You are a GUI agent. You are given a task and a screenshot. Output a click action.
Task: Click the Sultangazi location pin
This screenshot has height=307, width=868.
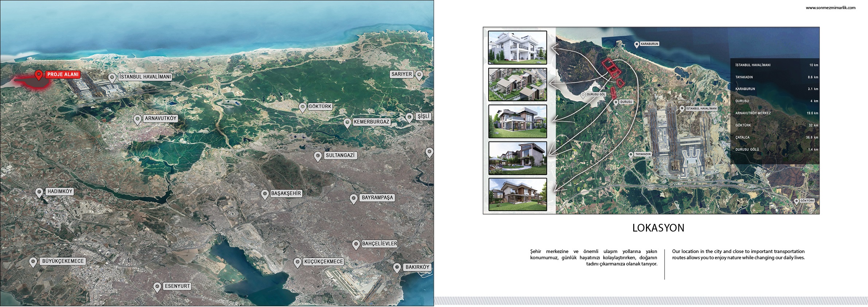(318, 156)
